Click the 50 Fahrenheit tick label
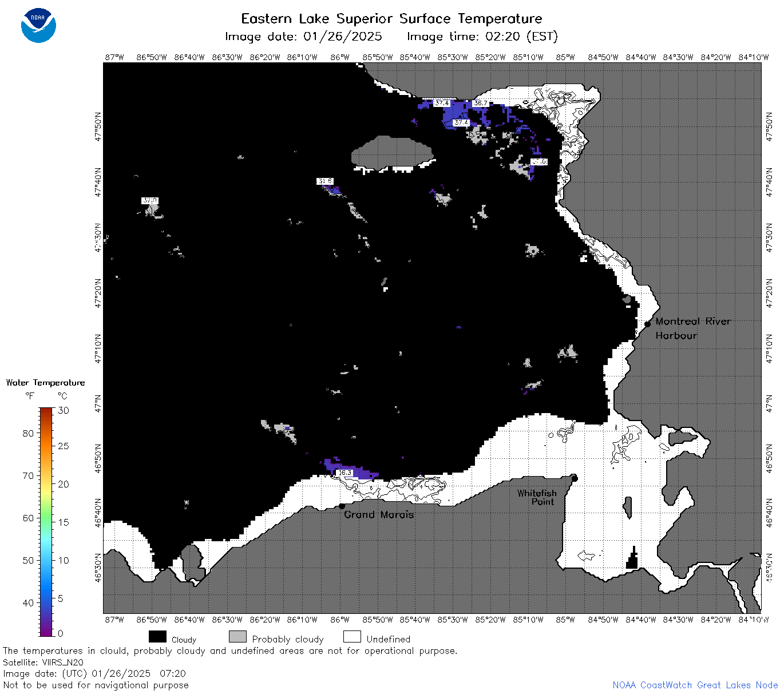The width and height of the screenshot is (784, 694). 28,560
